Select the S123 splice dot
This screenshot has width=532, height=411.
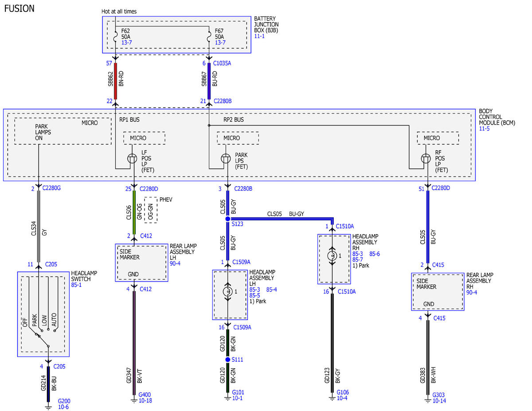click(227, 219)
